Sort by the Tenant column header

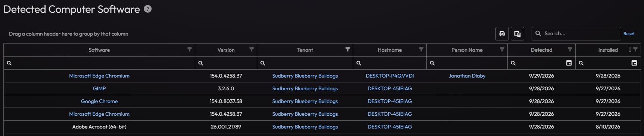coord(305,50)
